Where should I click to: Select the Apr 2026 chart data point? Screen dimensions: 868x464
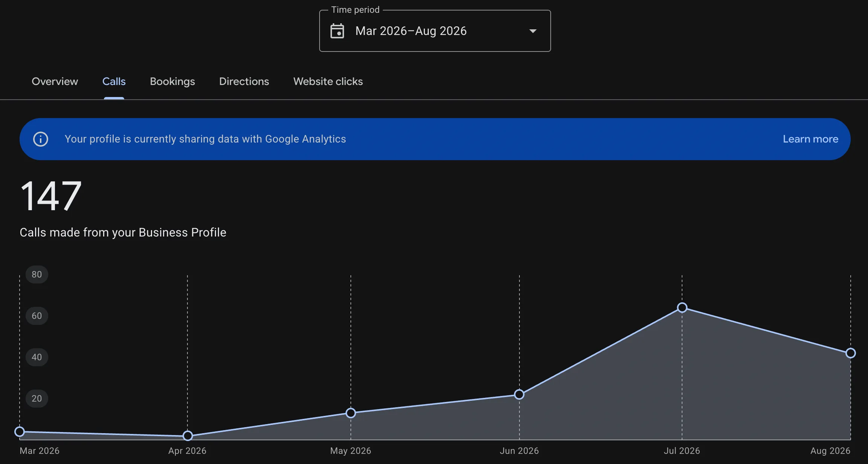(x=187, y=436)
